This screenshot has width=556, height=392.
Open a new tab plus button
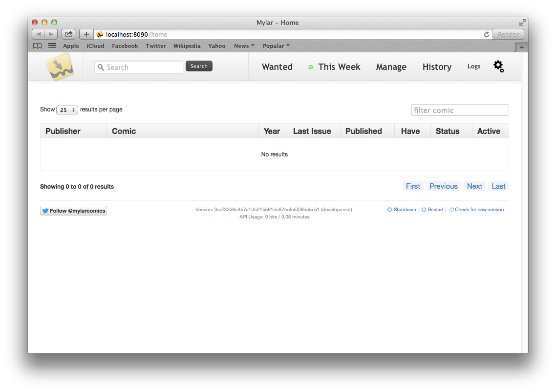pyautogui.click(x=521, y=47)
